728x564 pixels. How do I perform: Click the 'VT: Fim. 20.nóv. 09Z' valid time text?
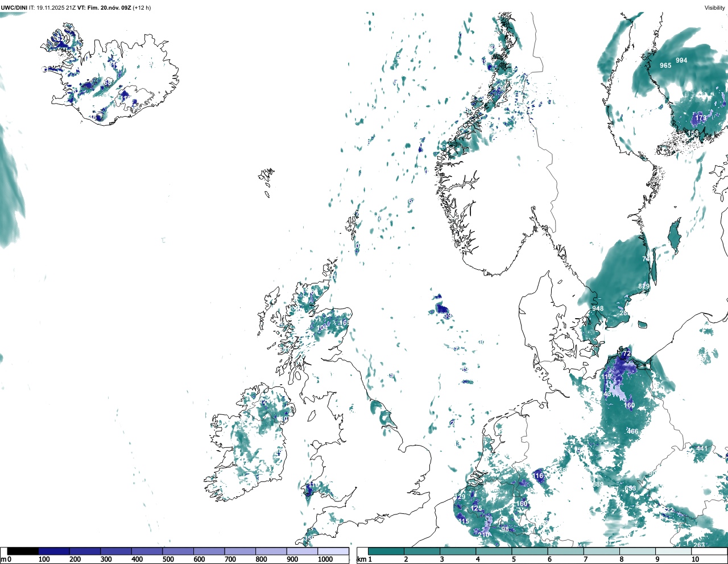[104, 8]
